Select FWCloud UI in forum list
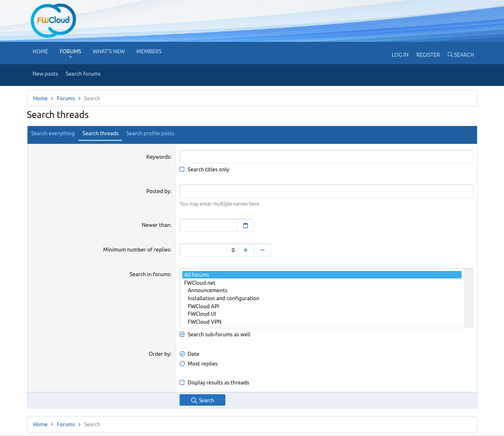The image size is (504, 436). pyautogui.click(x=322, y=313)
